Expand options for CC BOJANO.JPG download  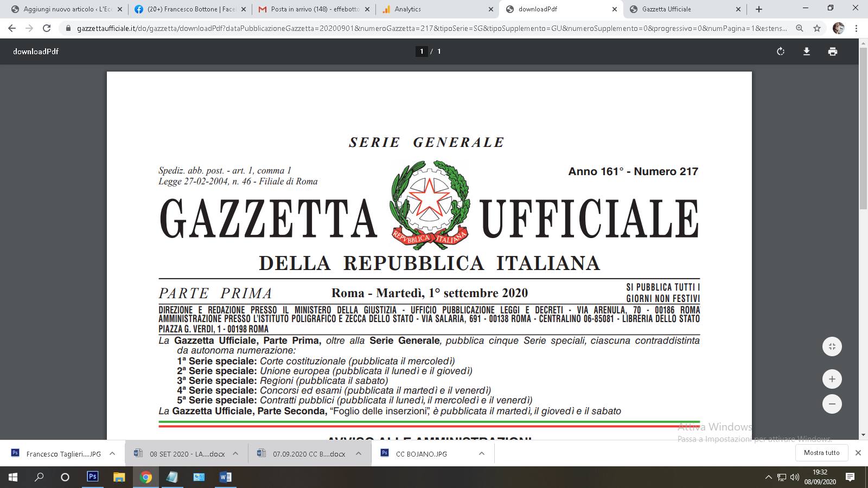coord(481,454)
